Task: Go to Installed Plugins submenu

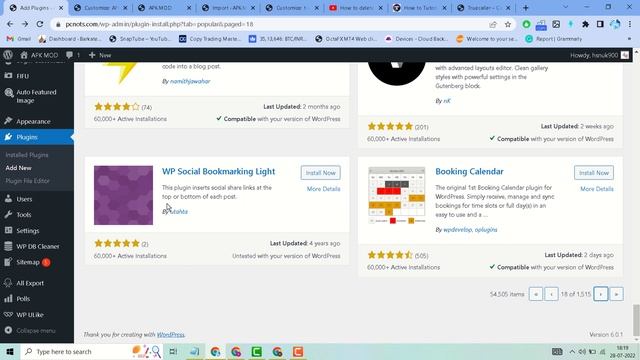Action: [x=27, y=155]
